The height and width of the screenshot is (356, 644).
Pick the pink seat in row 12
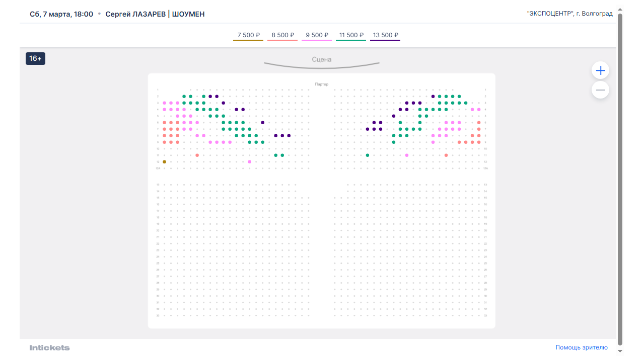250,162
